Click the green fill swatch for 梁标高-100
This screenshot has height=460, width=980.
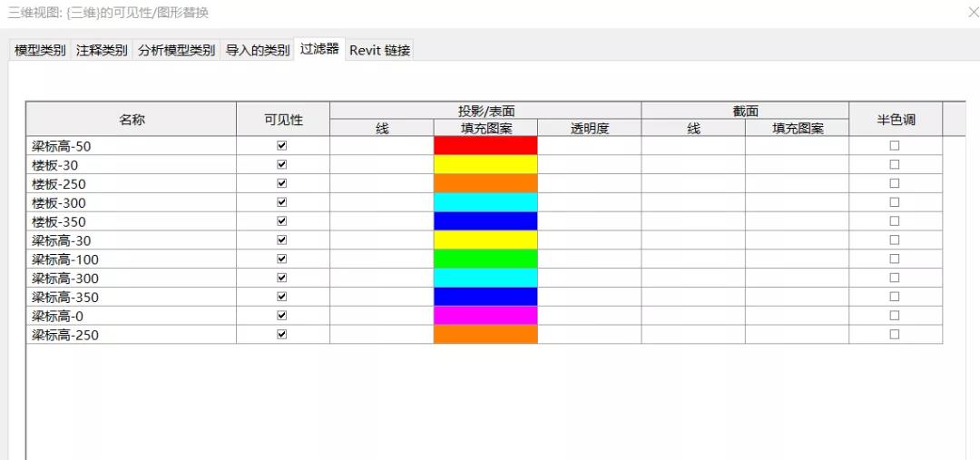click(485, 259)
